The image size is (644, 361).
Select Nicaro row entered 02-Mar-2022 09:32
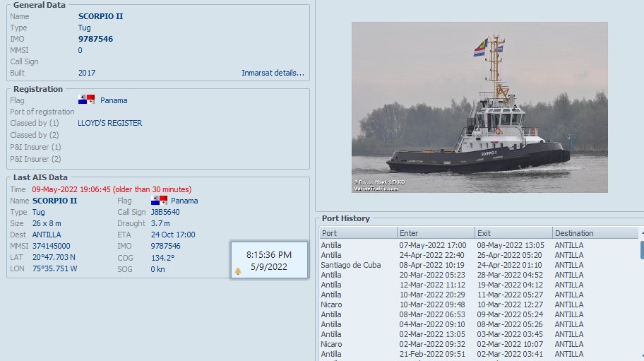479,344
